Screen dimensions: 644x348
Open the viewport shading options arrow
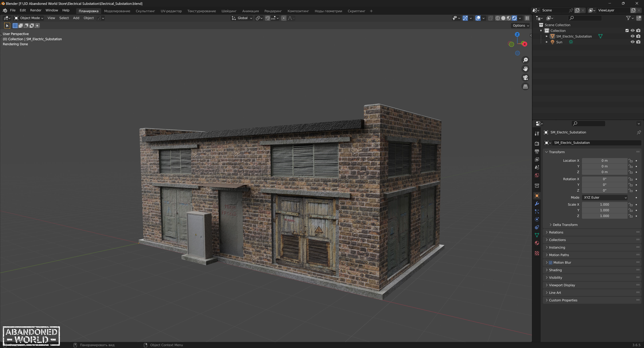coord(520,18)
